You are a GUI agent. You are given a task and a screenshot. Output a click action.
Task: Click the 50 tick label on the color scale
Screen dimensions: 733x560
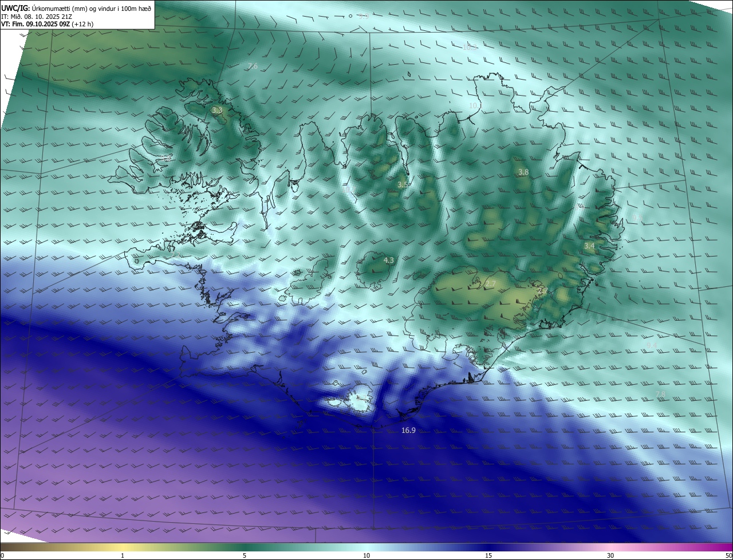(x=728, y=556)
